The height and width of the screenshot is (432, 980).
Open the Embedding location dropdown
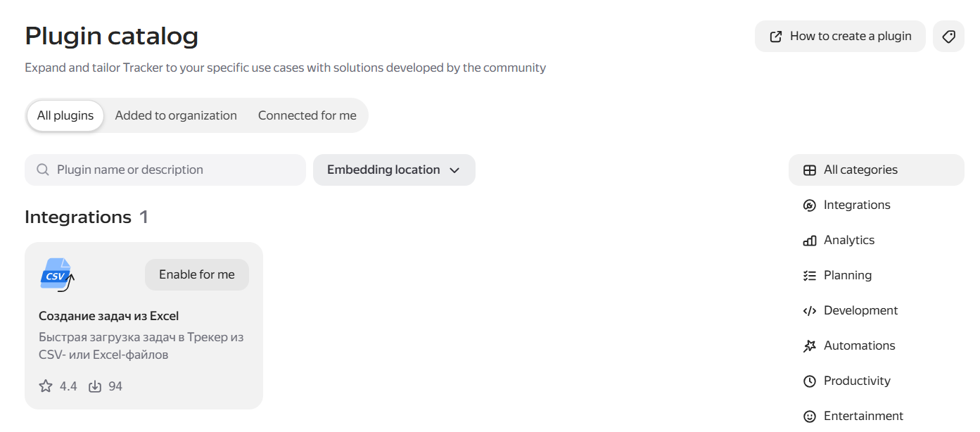(394, 170)
